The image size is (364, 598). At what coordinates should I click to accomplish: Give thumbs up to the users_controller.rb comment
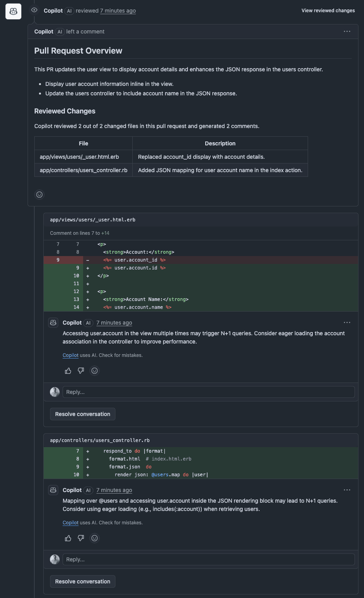coord(68,538)
